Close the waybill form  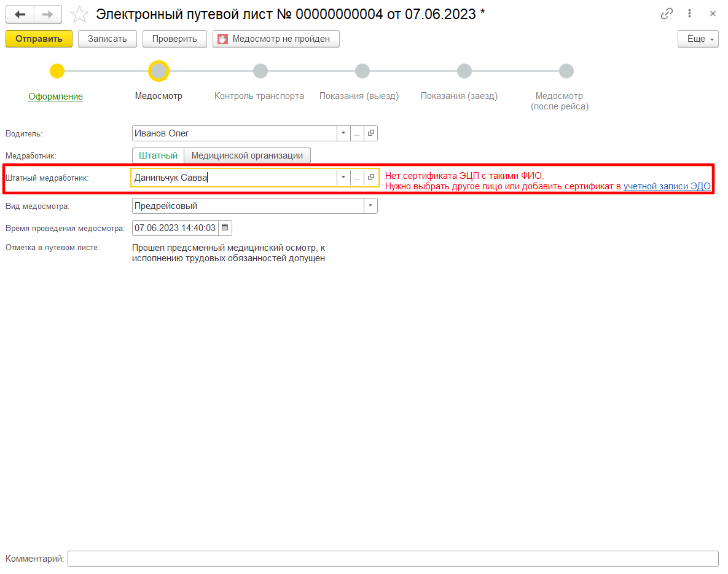(713, 14)
